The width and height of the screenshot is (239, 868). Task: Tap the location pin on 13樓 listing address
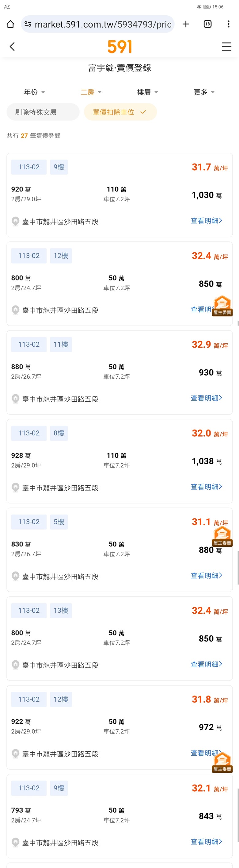[15, 665]
